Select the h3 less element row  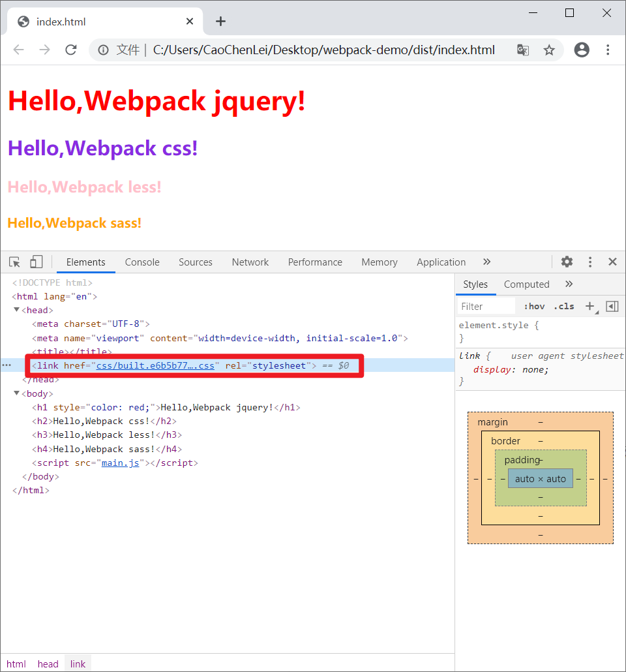pos(107,435)
